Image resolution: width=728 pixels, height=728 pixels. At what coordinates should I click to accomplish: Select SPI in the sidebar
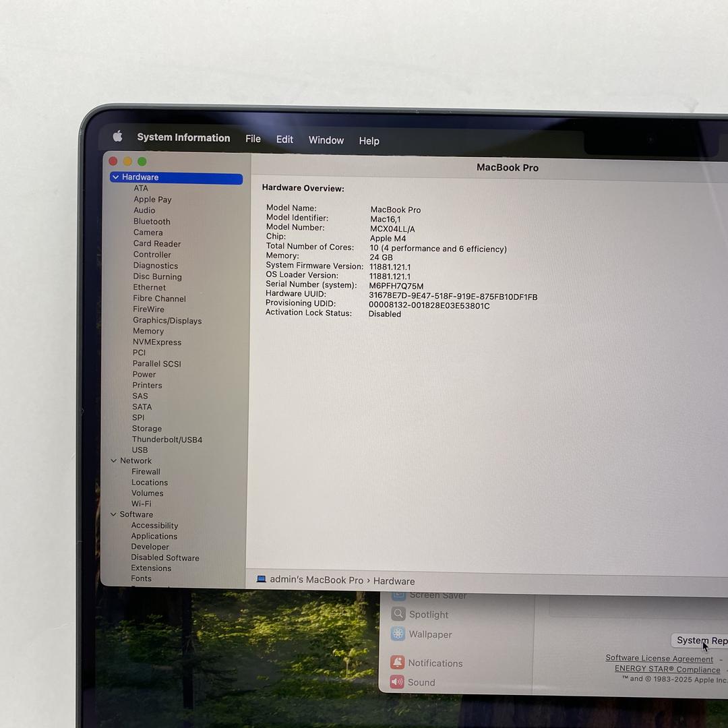(x=138, y=417)
